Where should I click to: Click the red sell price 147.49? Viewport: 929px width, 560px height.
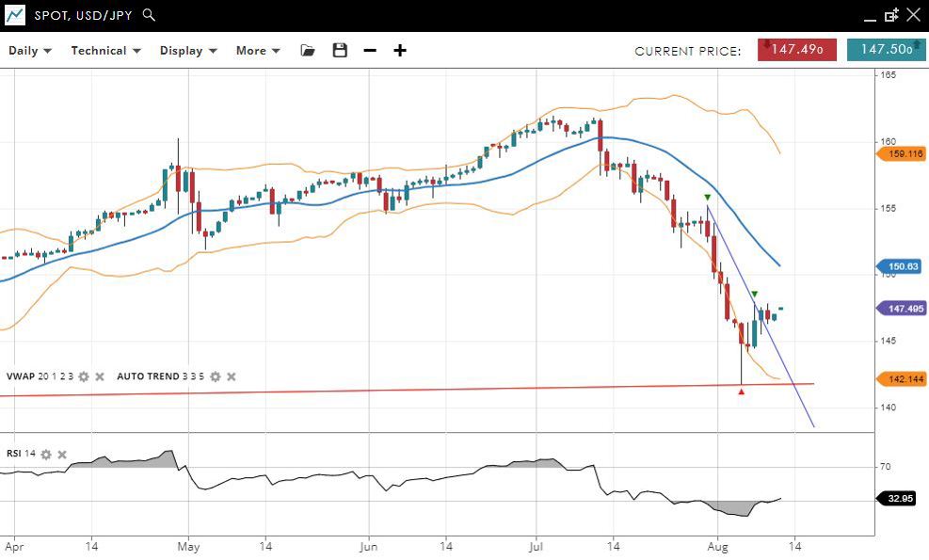(796, 50)
